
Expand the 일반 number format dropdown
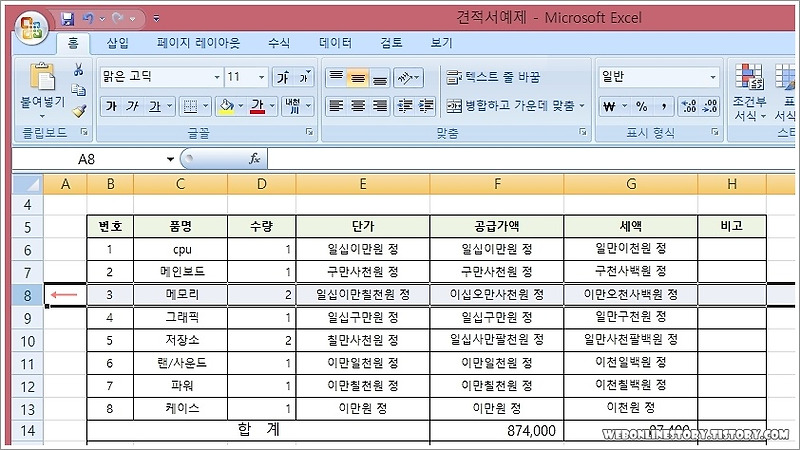(x=713, y=77)
